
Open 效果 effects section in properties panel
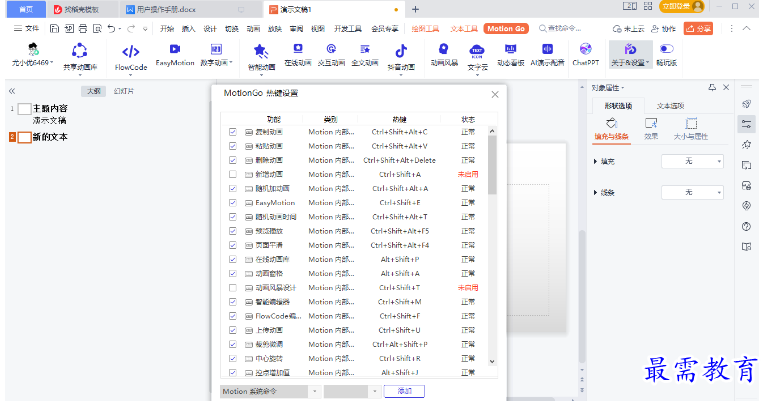pyautogui.click(x=651, y=129)
